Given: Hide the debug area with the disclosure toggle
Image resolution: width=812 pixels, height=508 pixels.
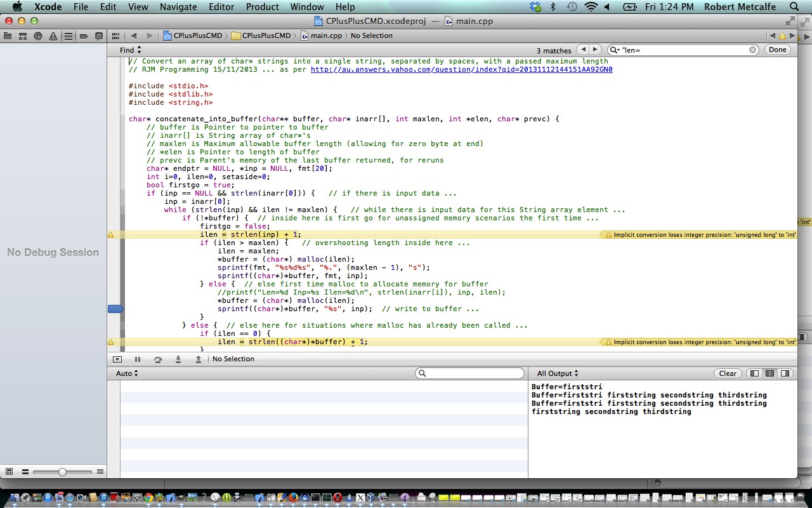Looking at the screenshot, I should (117, 359).
